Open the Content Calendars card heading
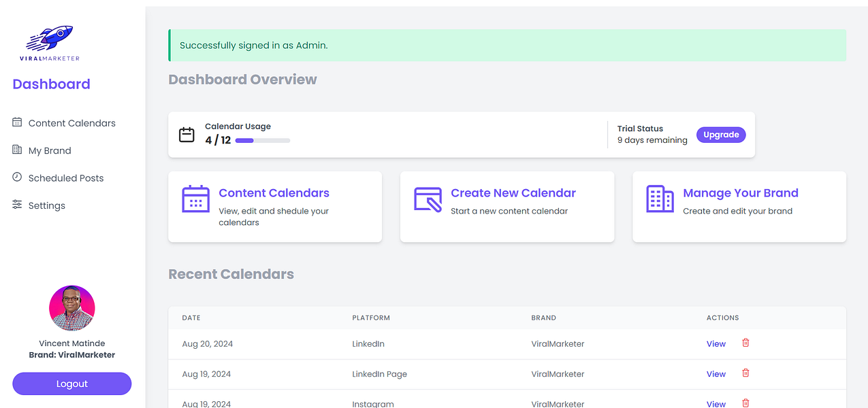 [x=274, y=193]
